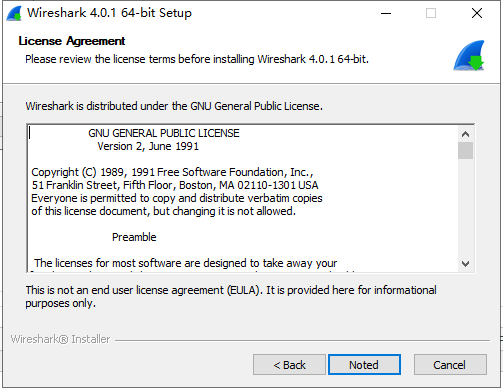Click the license scrollbar up arrow
503x390 pixels.
[465, 134]
